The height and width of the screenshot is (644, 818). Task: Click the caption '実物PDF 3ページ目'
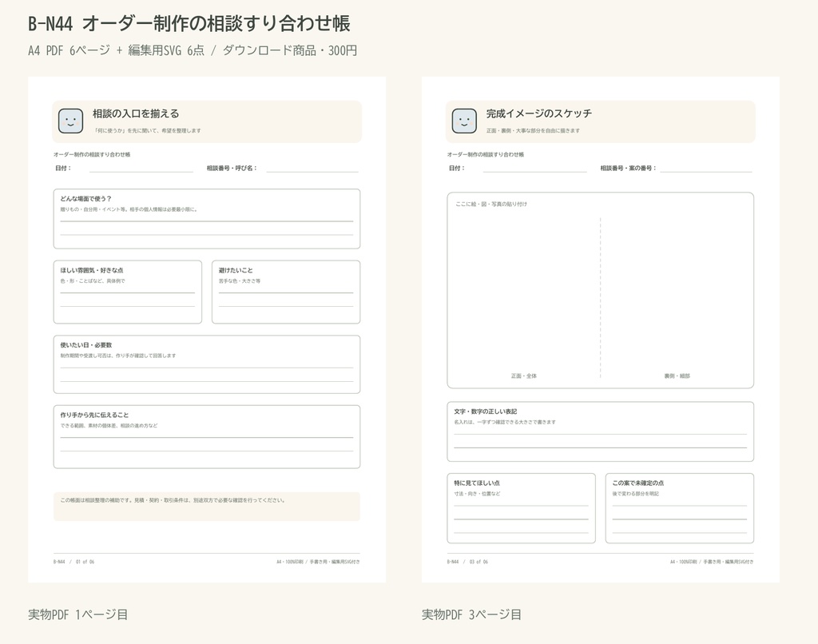coord(471,614)
